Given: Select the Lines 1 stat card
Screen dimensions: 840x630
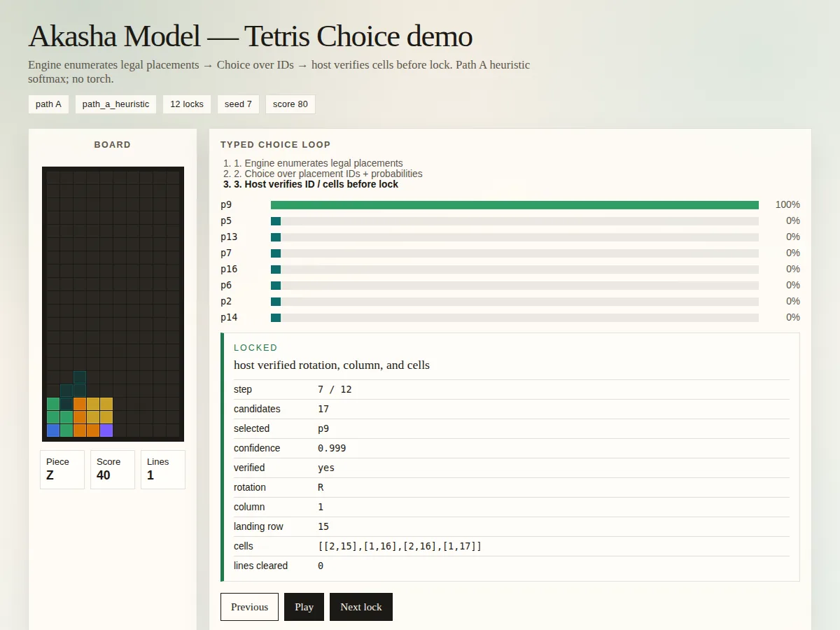Looking at the screenshot, I should [x=163, y=470].
